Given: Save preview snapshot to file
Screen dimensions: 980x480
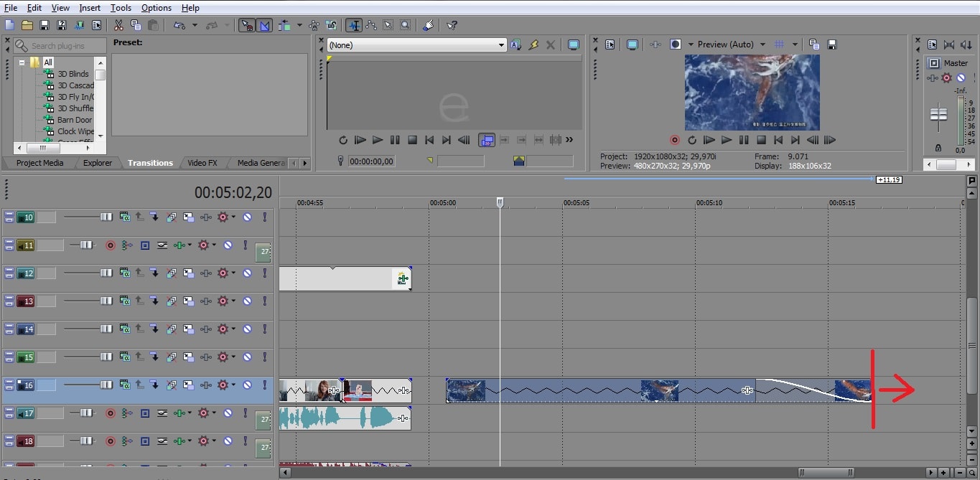Looking at the screenshot, I should point(832,44).
